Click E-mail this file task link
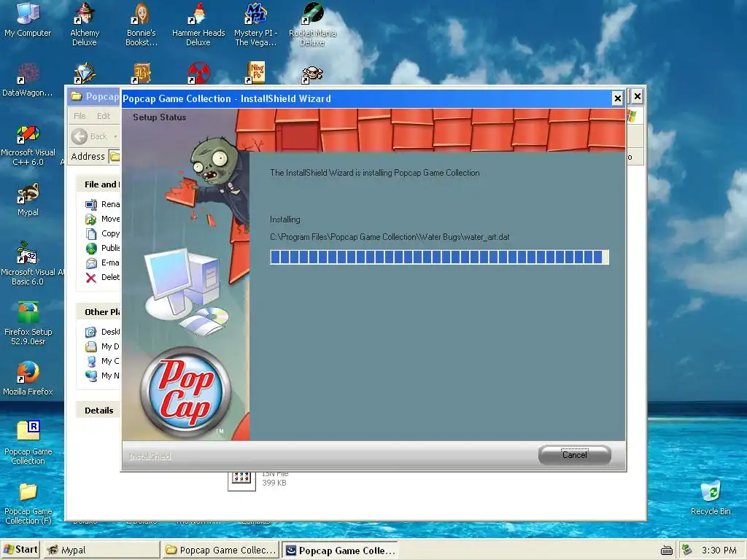 pos(102,262)
